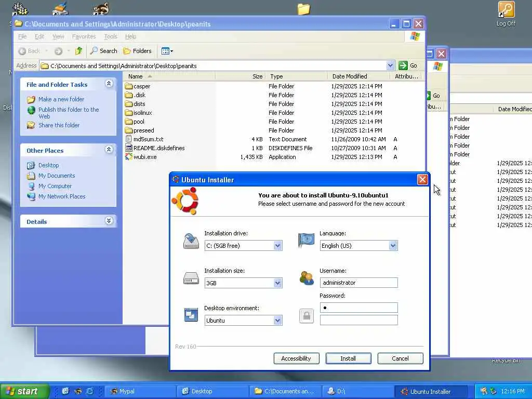Open the Tools menu
The width and height of the screenshot is (532, 399).
pos(111,36)
